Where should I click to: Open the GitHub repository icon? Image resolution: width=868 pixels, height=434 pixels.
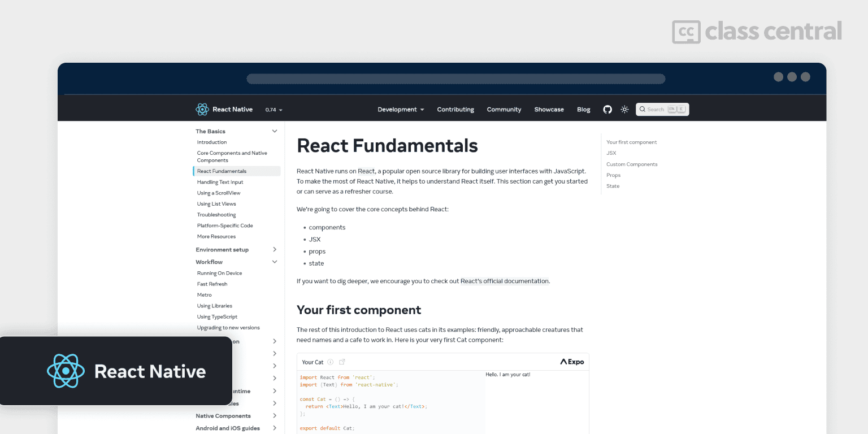click(x=607, y=109)
